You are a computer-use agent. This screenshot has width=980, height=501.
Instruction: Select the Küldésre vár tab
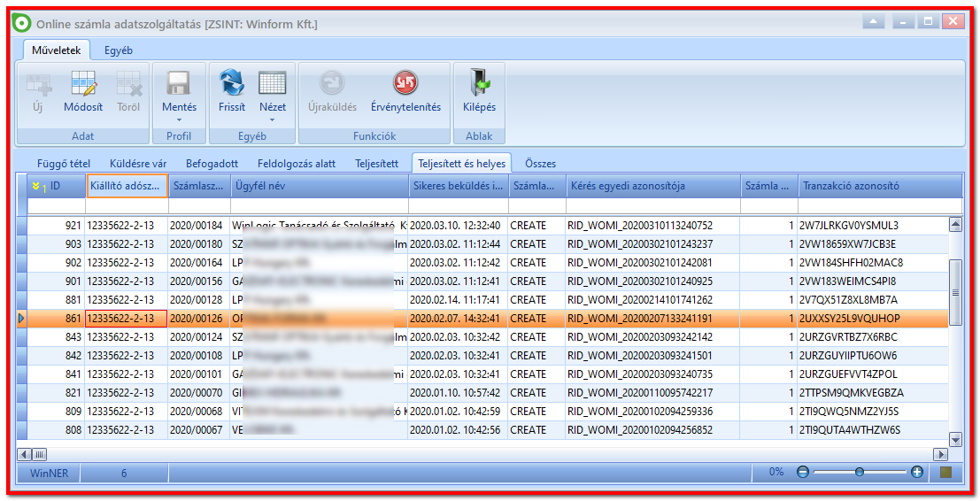click(138, 164)
